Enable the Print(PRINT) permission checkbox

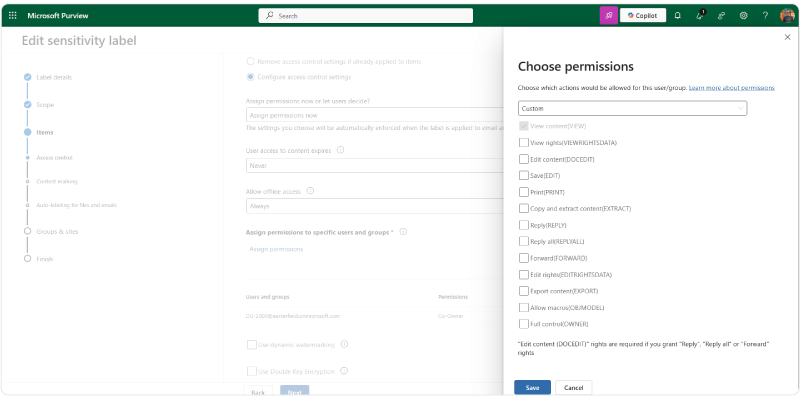(524, 192)
